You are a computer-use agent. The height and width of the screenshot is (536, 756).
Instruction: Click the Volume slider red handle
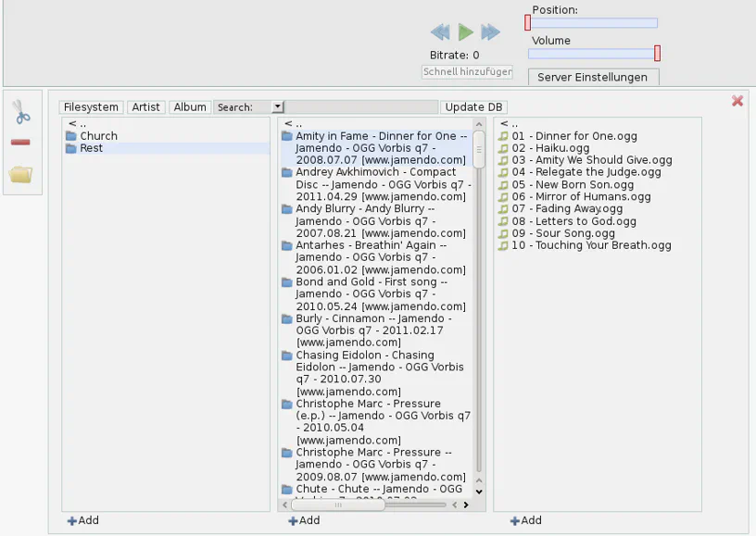coord(657,54)
